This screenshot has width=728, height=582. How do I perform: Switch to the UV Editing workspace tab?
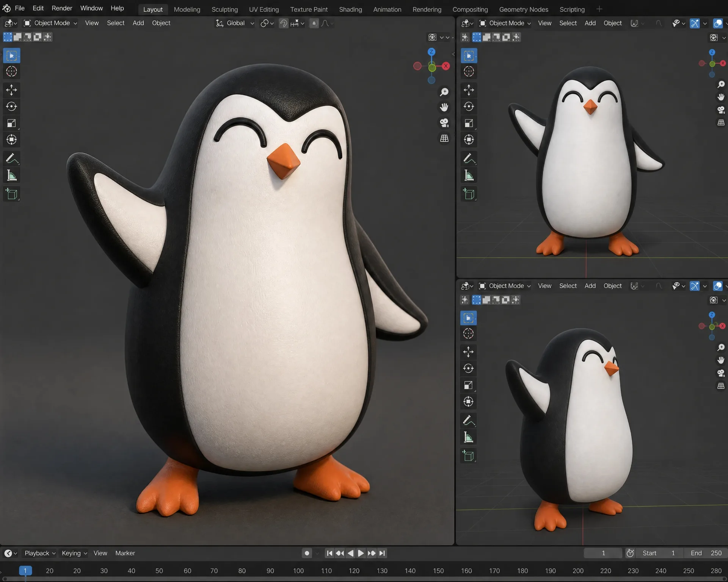pos(264,9)
